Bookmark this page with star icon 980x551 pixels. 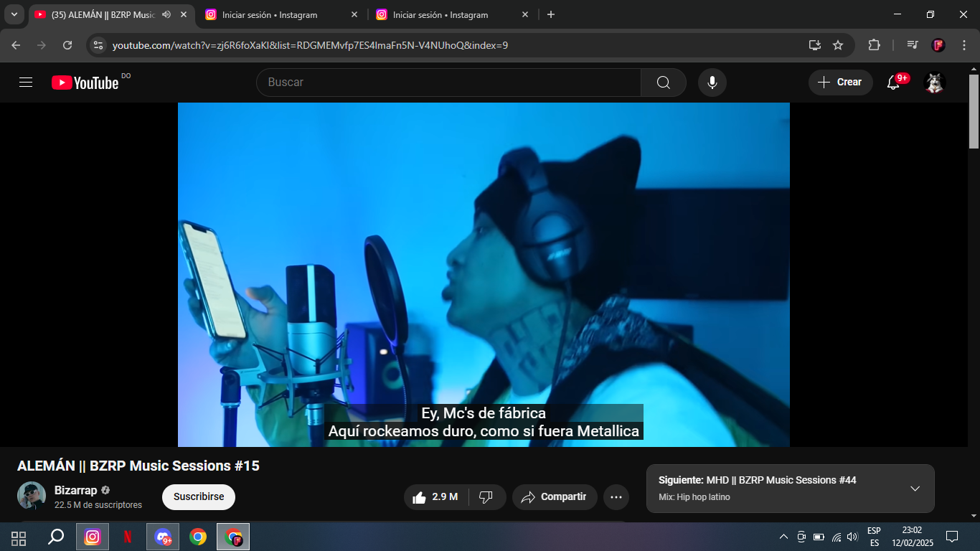(x=838, y=45)
